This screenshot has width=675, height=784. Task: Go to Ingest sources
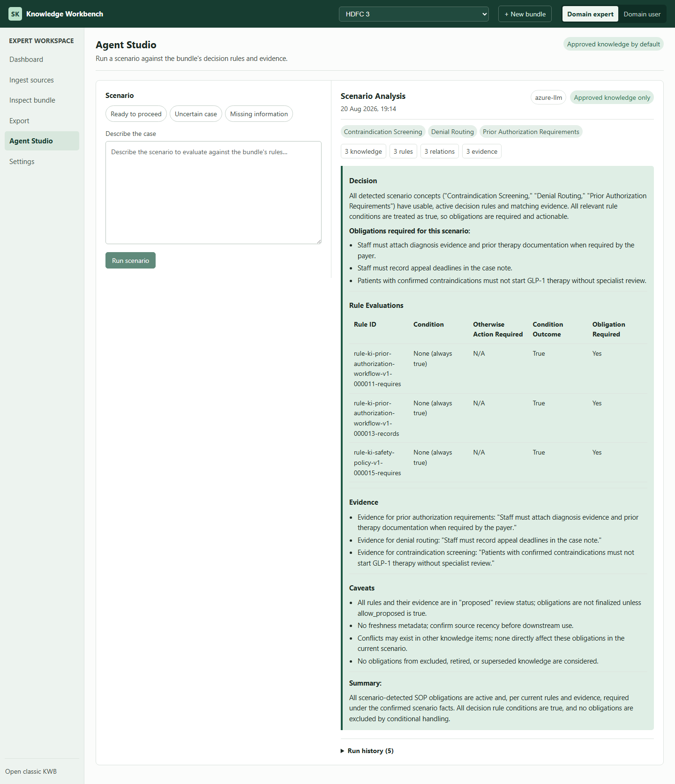coord(42,80)
